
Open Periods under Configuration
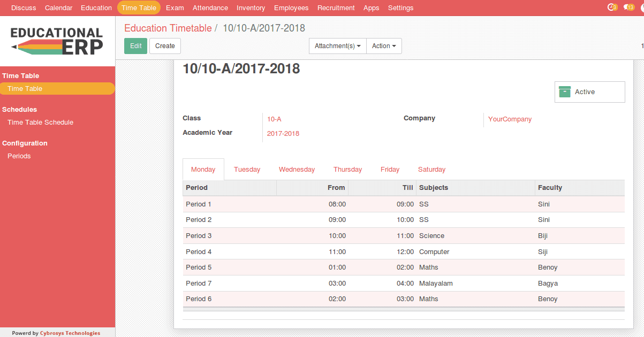click(19, 156)
